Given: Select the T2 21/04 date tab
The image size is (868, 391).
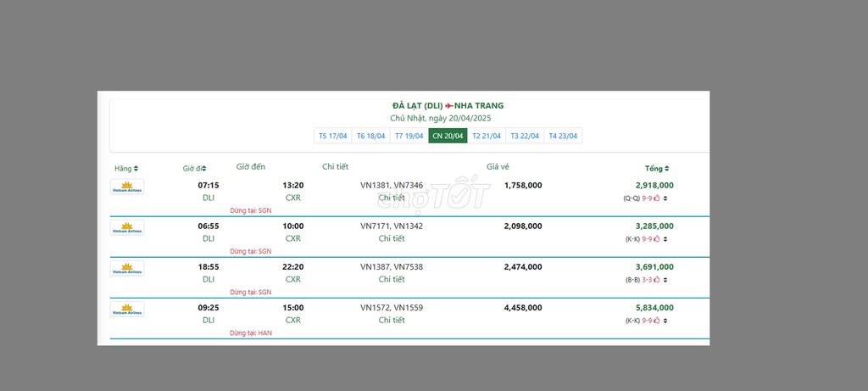Looking at the screenshot, I should (x=487, y=136).
